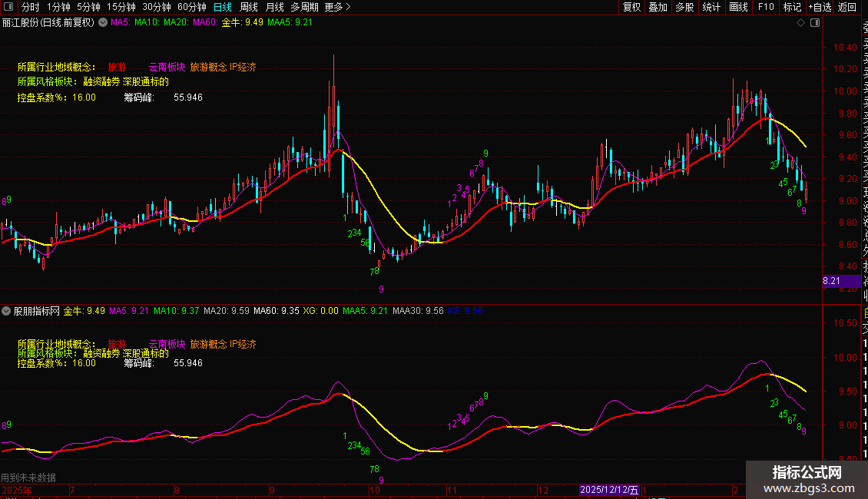
Task: Open the 画线 drawing tool
Action: 738,7
